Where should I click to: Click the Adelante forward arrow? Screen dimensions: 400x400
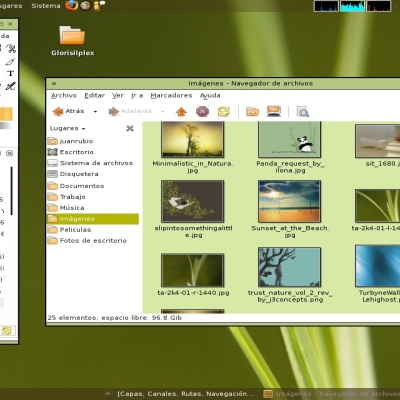[130, 111]
